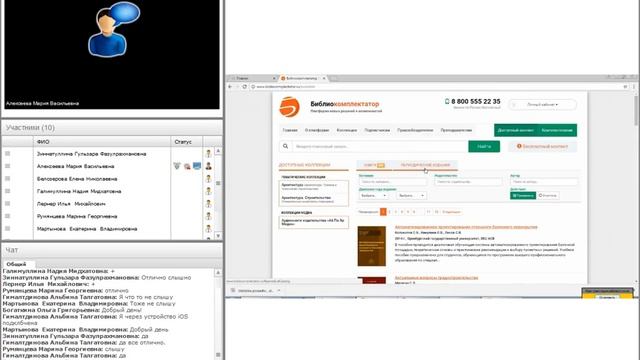This screenshot has width=640, height=360.
Task: Click participant icon beside Лернер Илья Михайлович
Action: (x=209, y=203)
